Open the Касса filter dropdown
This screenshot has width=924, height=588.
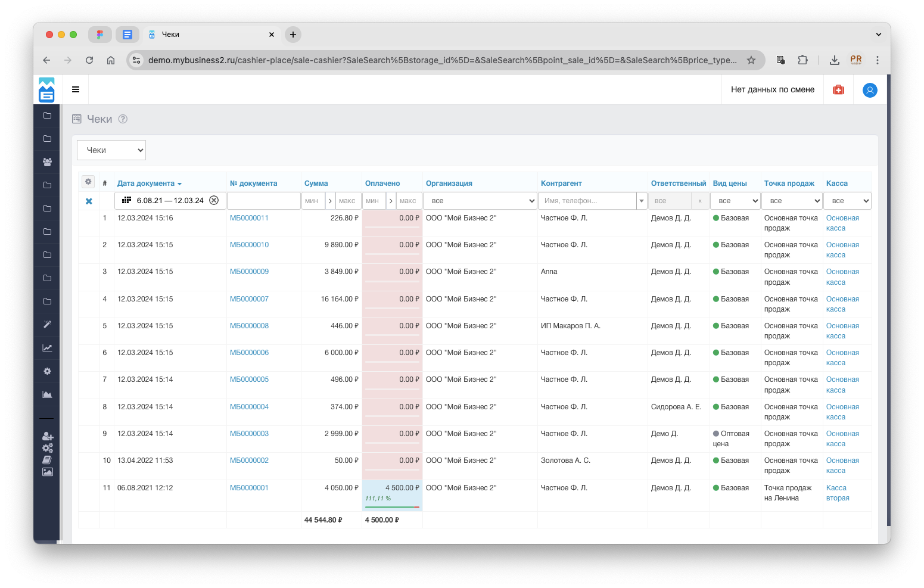pos(847,201)
